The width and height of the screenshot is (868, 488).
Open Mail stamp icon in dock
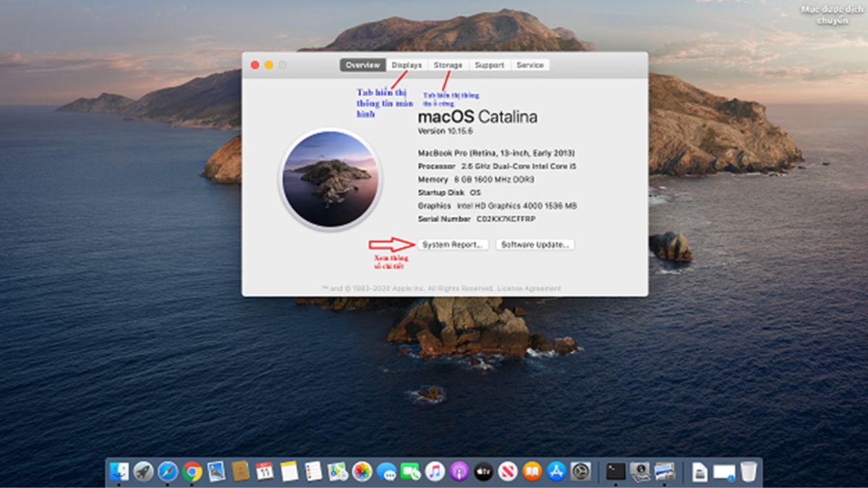click(x=216, y=472)
